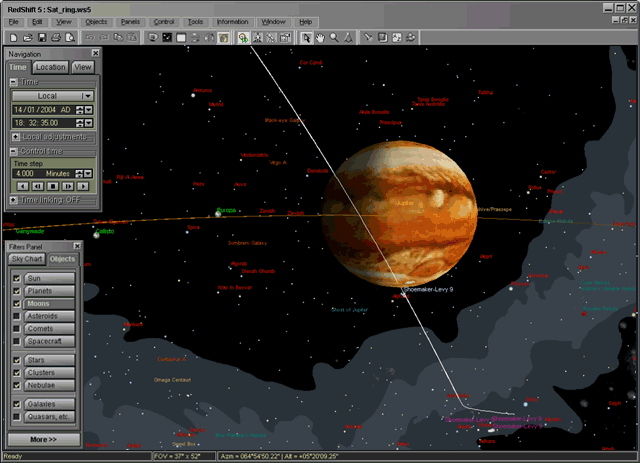The width and height of the screenshot is (640, 463).
Task: Expand the Local adjustments section
Action: (x=16, y=136)
